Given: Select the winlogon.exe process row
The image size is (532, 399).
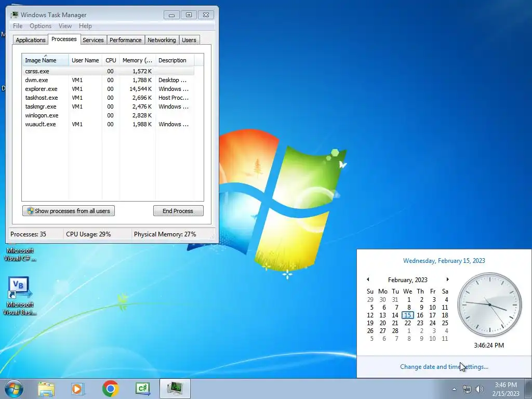Looking at the screenshot, I should click(108, 115).
